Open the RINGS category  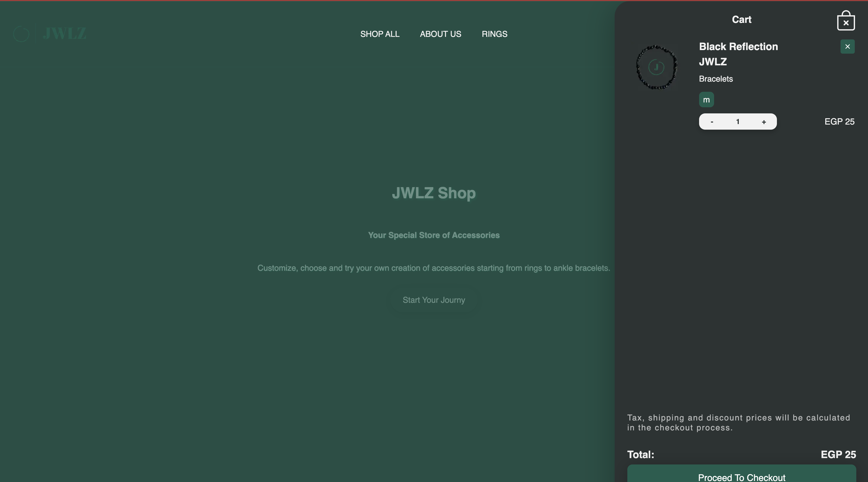click(x=494, y=34)
